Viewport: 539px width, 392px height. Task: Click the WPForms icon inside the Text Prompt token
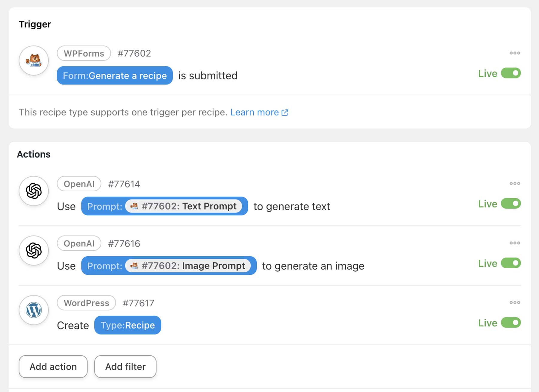coord(134,206)
